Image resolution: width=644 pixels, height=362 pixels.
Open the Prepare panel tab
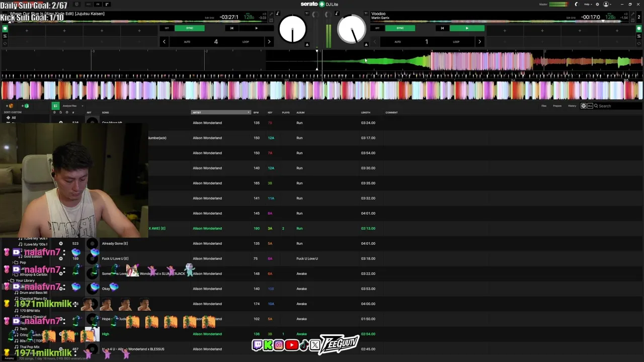(x=557, y=106)
